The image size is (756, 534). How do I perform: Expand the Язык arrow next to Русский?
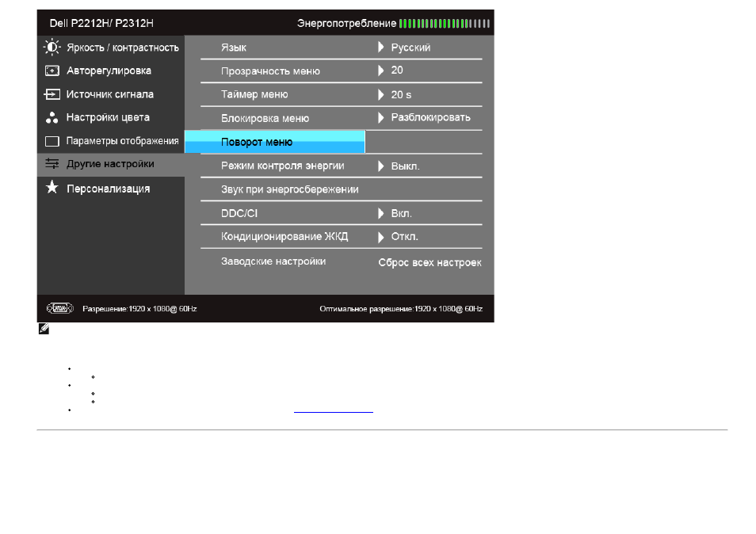click(381, 48)
